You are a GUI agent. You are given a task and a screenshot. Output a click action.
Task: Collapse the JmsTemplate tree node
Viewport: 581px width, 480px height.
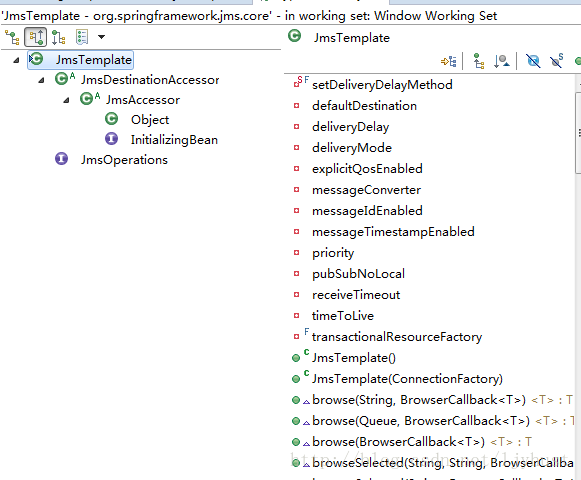[x=16, y=60]
